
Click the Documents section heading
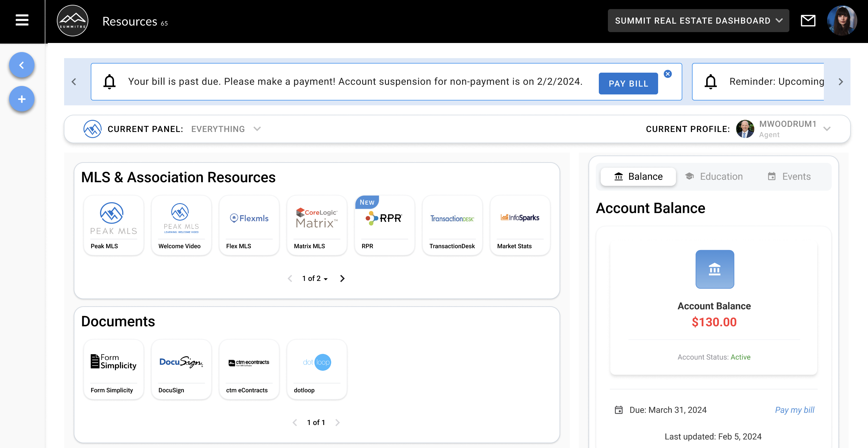tap(118, 321)
